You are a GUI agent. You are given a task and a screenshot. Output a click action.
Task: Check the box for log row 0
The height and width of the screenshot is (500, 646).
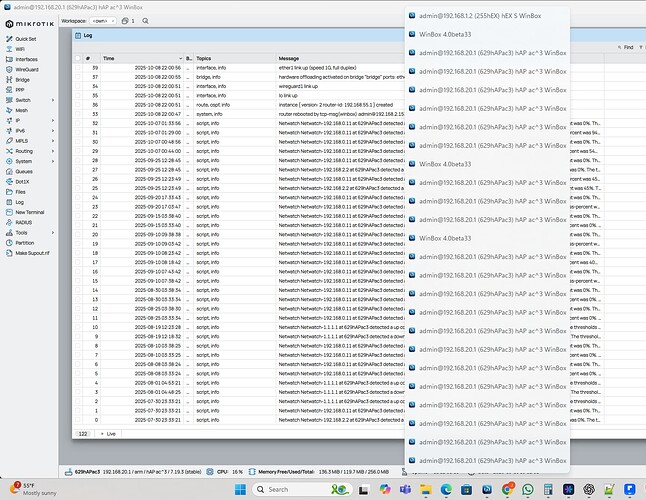tap(78, 420)
